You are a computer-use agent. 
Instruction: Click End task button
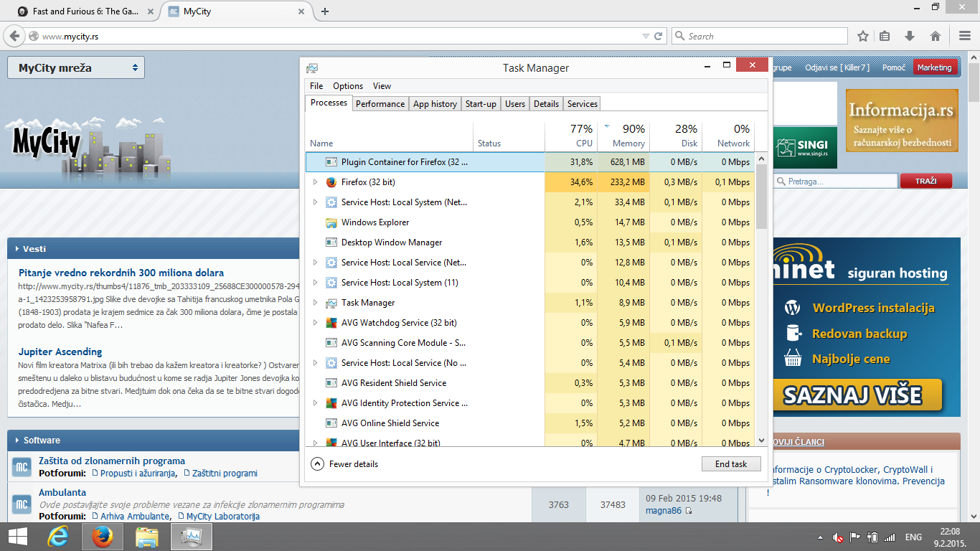click(x=731, y=464)
